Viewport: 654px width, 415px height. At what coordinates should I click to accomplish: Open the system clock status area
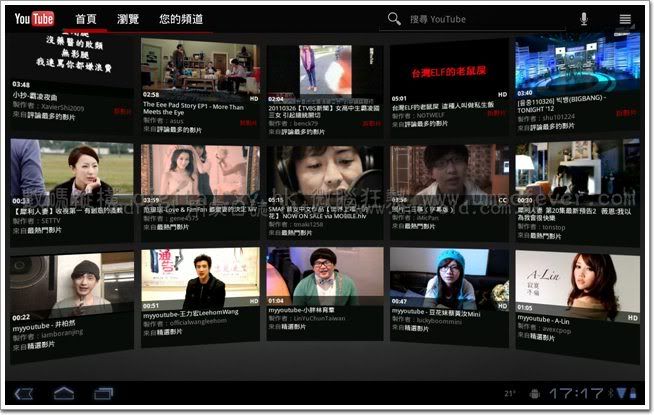578,393
